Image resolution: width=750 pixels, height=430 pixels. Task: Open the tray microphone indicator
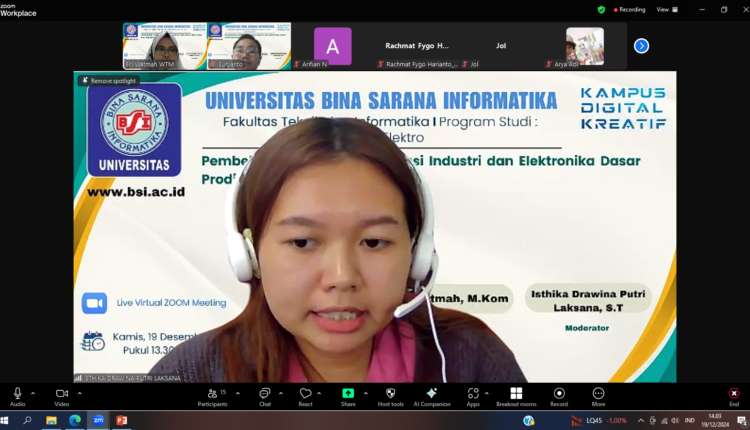pyautogui.click(x=652, y=420)
